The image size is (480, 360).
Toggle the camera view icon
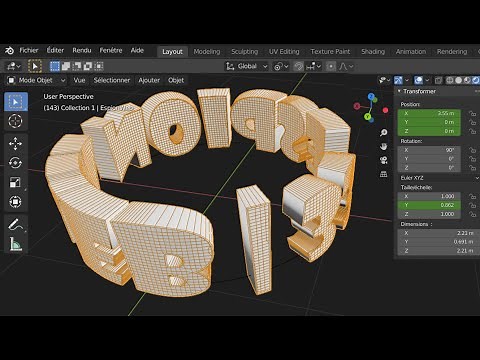click(384, 161)
